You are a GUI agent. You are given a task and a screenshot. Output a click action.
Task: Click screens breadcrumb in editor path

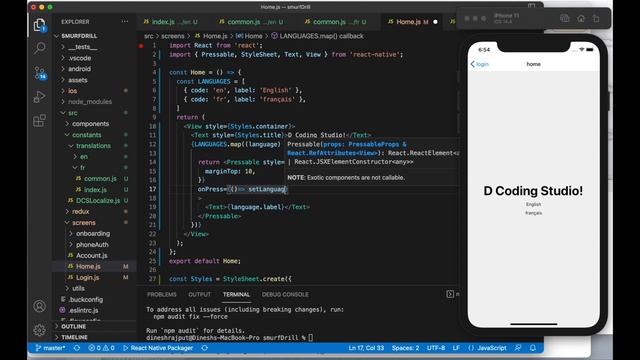coord(173,36)
